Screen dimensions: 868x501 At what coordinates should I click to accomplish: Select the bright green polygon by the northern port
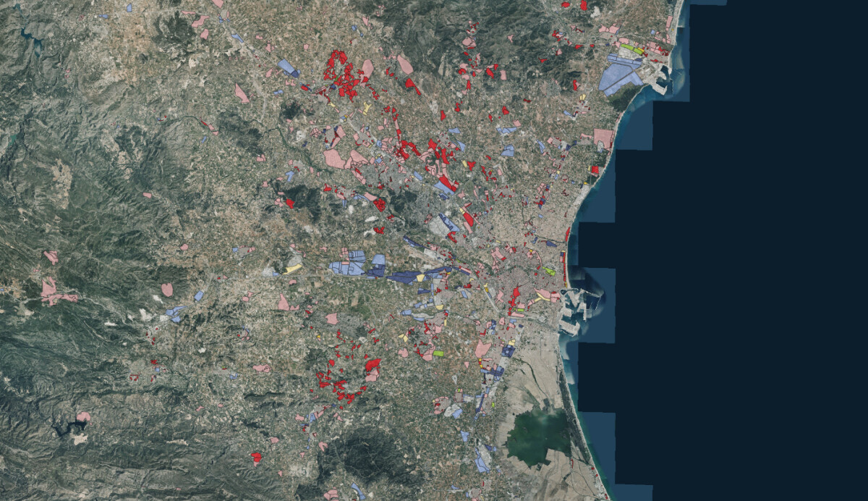point(632,50)
